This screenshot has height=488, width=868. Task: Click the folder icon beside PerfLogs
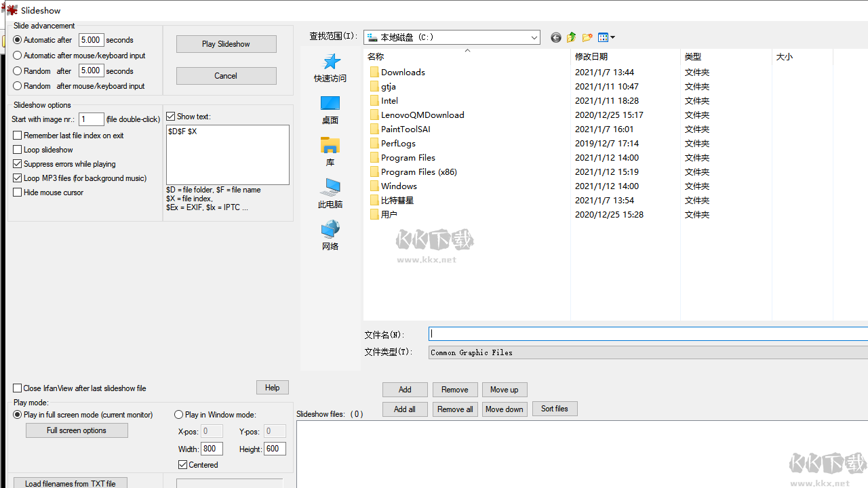(x=374, y=144)
